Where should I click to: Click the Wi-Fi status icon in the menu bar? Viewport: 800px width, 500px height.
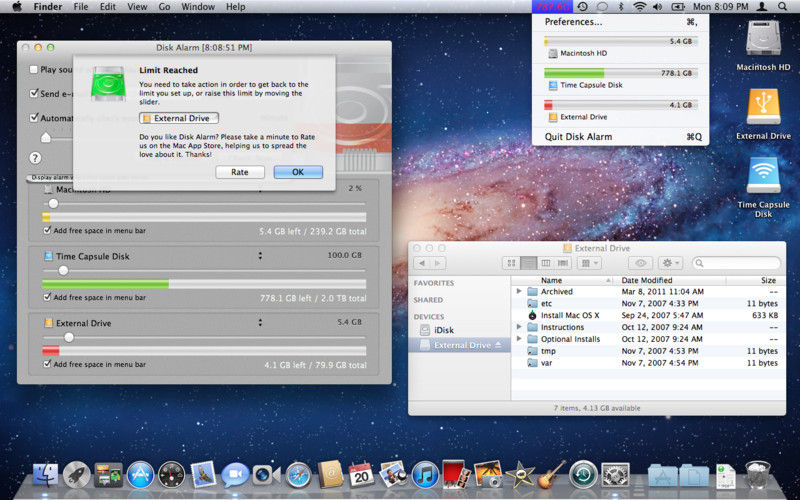(x=639, y=7)
